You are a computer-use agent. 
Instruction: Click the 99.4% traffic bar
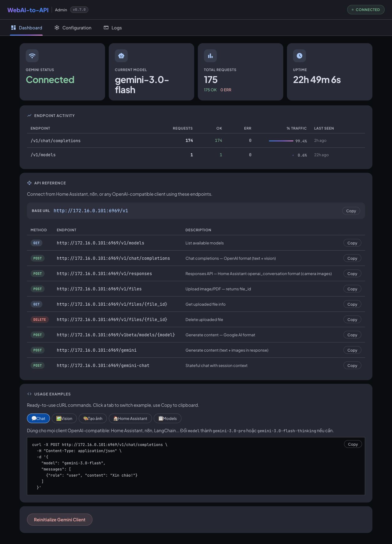pos(281,141)
